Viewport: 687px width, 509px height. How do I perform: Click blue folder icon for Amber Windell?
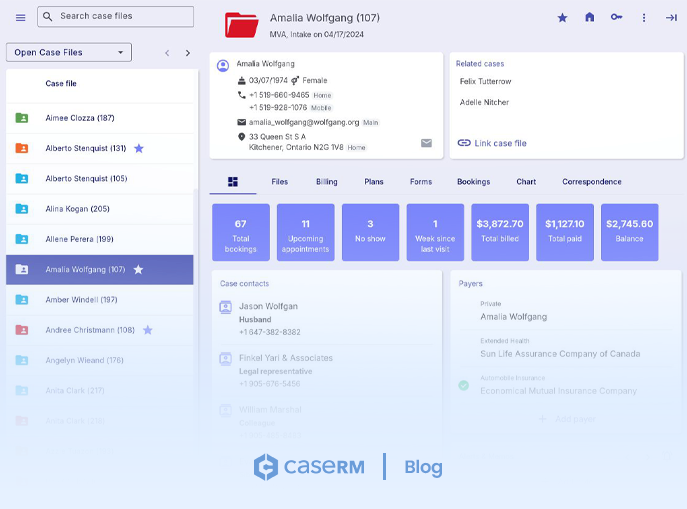click(22, 300)
